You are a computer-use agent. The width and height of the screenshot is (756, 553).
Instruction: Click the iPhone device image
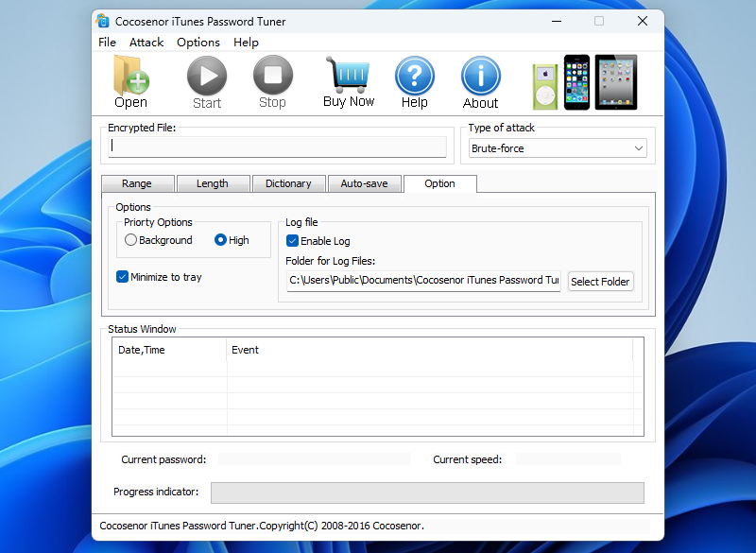pyautogui.click(x=576, y=82)
